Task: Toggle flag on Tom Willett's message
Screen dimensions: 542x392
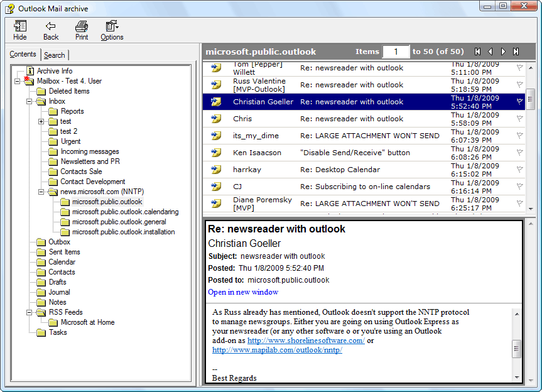Action: coord(519,67)
